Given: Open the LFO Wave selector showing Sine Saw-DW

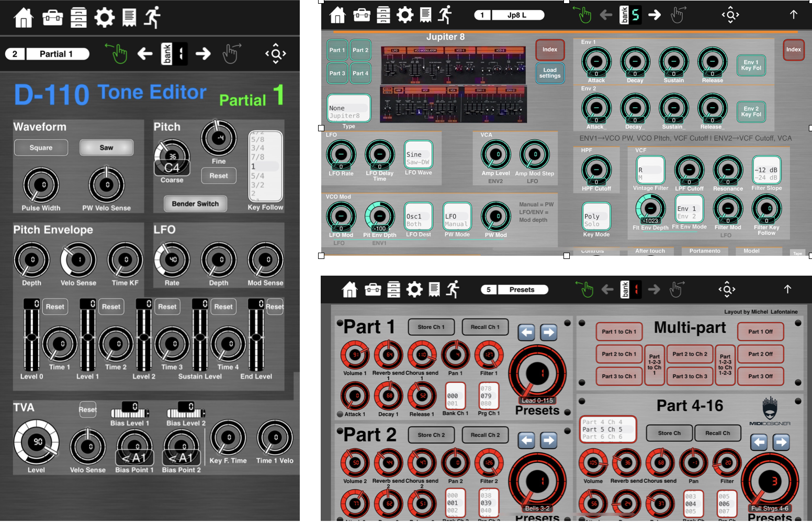Looking at the screenshot, I should coord(418,155).
